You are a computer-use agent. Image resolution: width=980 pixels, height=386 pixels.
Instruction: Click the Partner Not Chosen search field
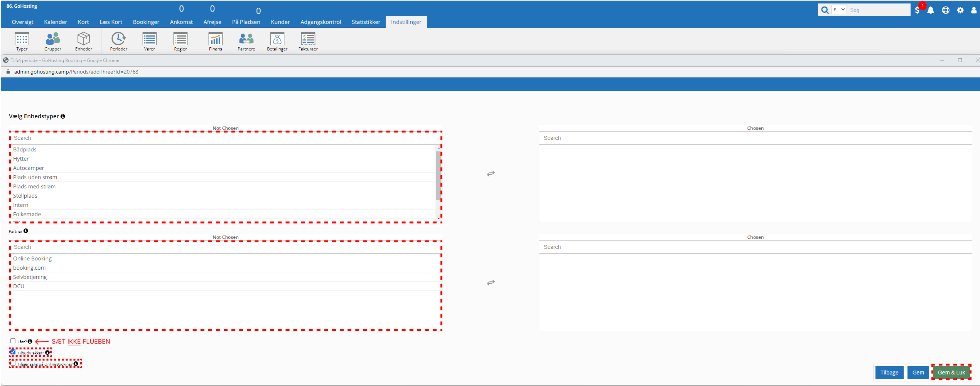(x=226, y=247)
